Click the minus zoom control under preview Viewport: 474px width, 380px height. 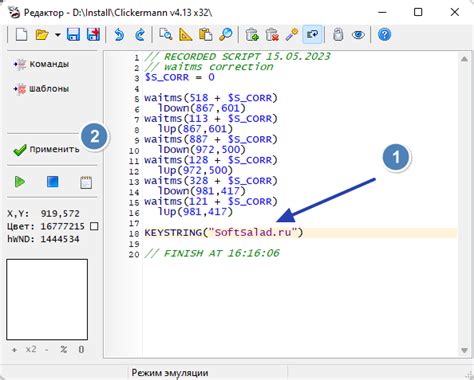[x=47, y=350]
